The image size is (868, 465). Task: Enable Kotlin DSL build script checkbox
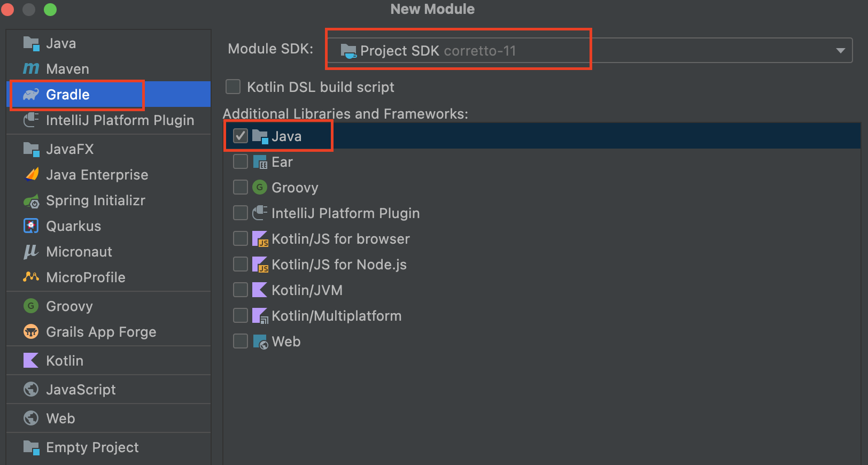pos(233,87)
